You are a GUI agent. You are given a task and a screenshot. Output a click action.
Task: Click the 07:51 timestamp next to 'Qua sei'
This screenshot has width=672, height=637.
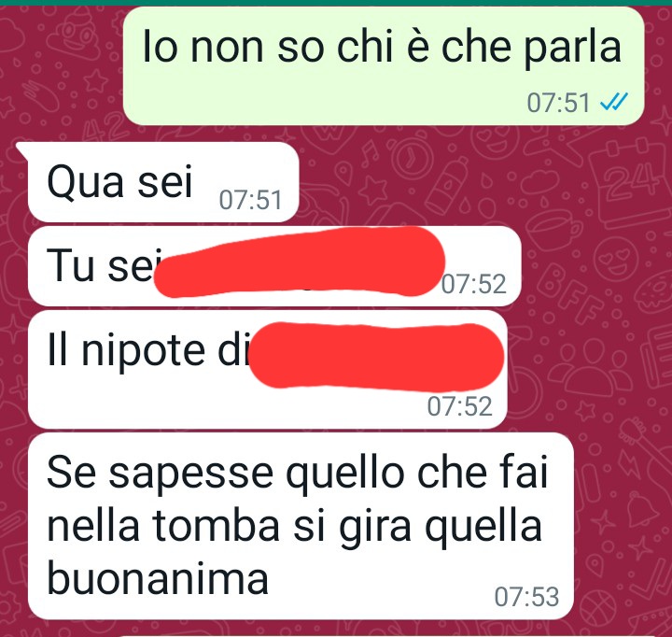(x=251, y=200)
